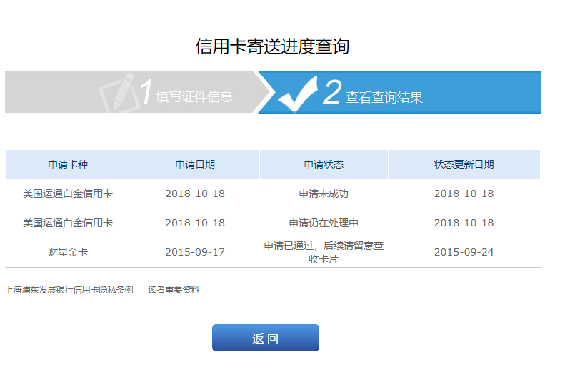
Task: Click the 状态更新日期 column header
Action: (464, 164)
